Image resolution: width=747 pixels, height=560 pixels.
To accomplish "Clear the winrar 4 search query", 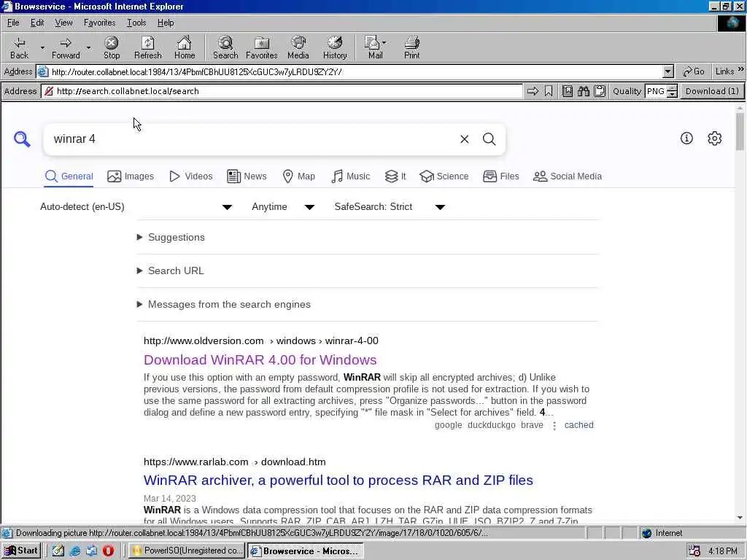I will tap(465, 139).
